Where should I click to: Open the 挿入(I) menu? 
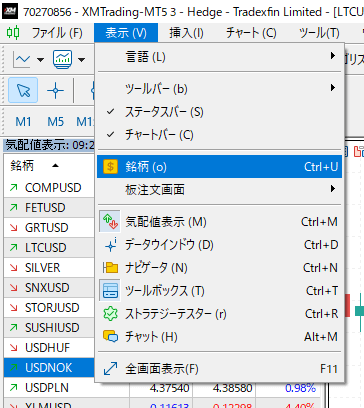[x=186, y=33]
